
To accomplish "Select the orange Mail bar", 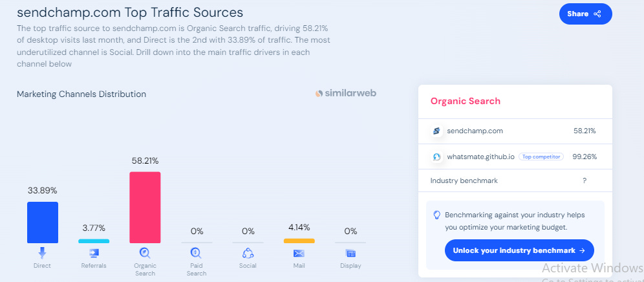I will click(299, 241).
